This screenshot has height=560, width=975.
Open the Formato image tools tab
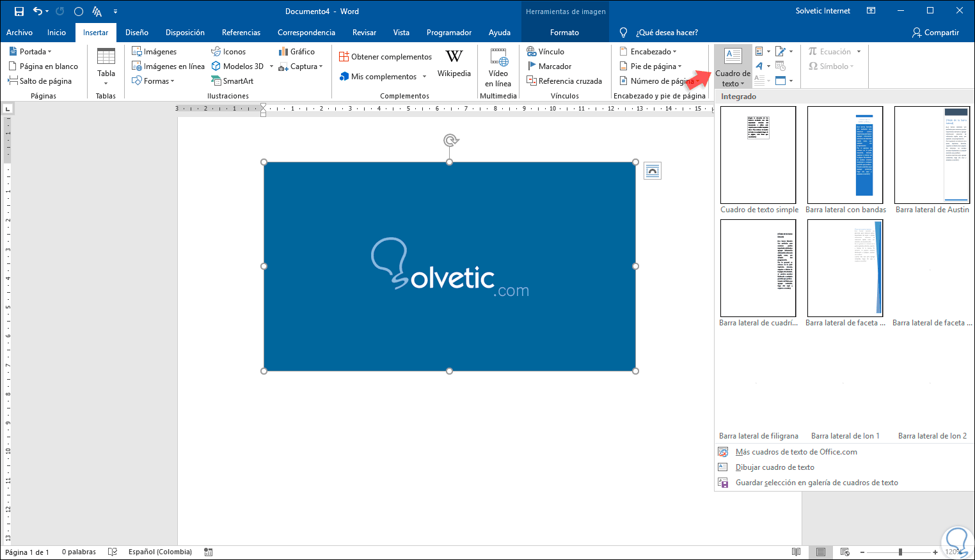coord(564,33)
